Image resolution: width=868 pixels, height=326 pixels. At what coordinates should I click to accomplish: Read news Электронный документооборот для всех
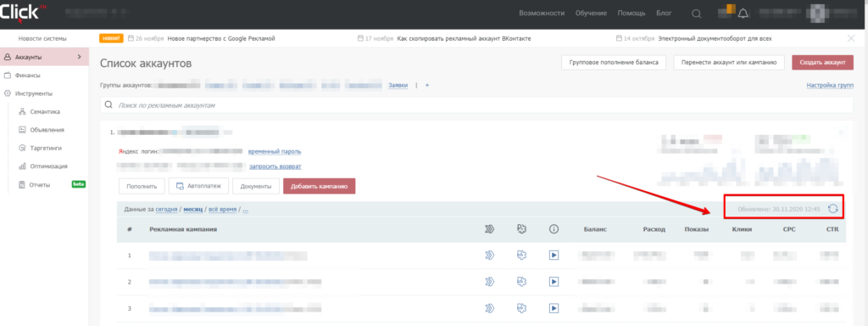715,39
